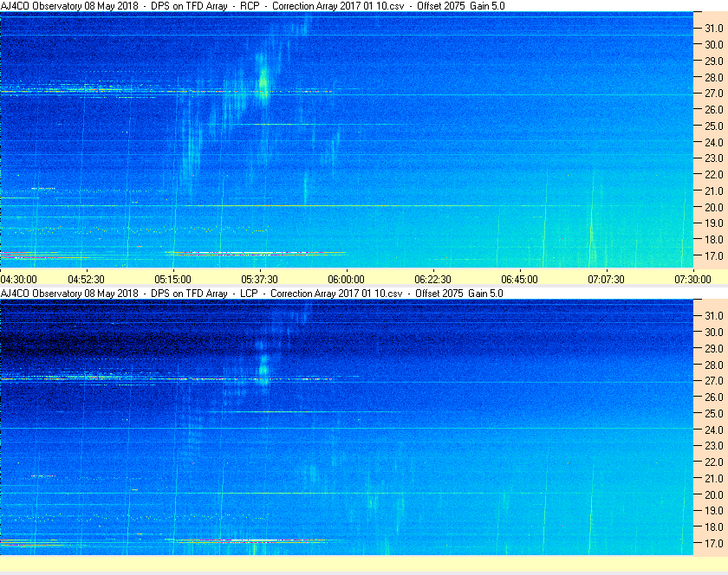This screenshot has width=728, height=575.
Task: Click the 04:30:00 time axis label
Action: coord(18,280)
